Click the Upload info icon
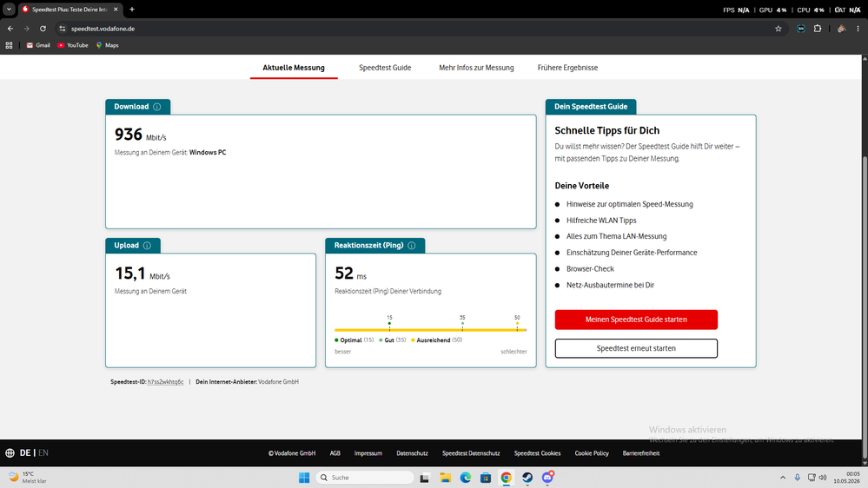 tap(147, 246)
